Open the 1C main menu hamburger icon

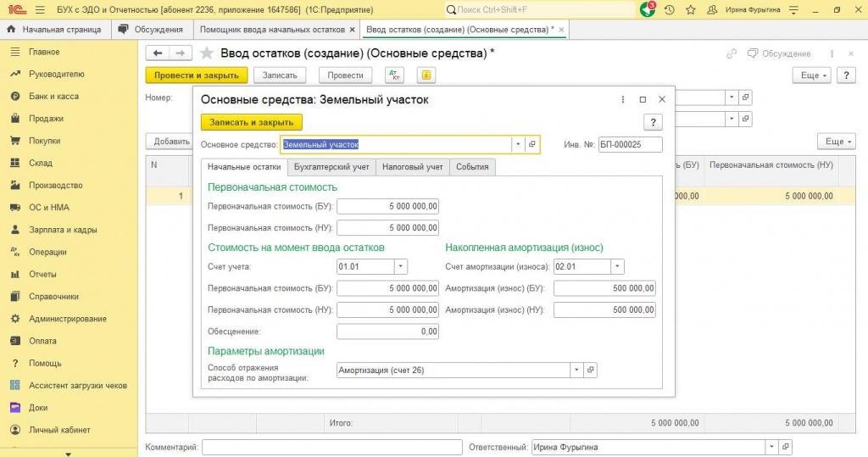click(x=40, y=10)
